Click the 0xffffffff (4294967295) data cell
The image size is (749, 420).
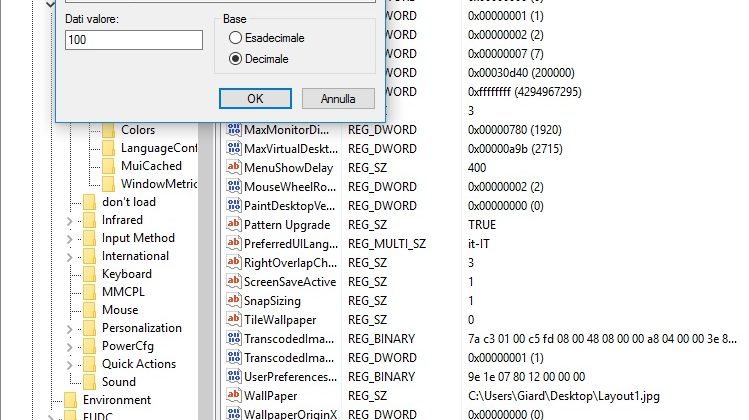(524, 92)
